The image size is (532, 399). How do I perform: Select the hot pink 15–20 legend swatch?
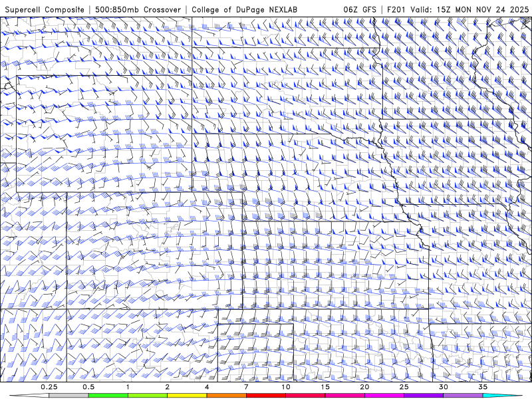point(344,396)
